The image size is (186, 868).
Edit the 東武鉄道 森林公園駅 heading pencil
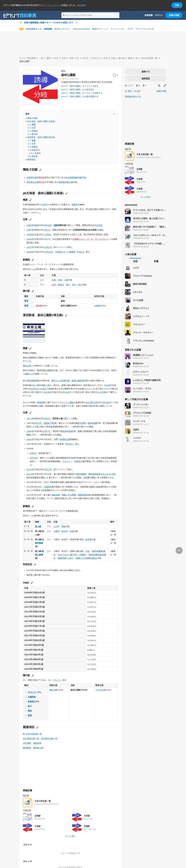[x=66, y=315]
